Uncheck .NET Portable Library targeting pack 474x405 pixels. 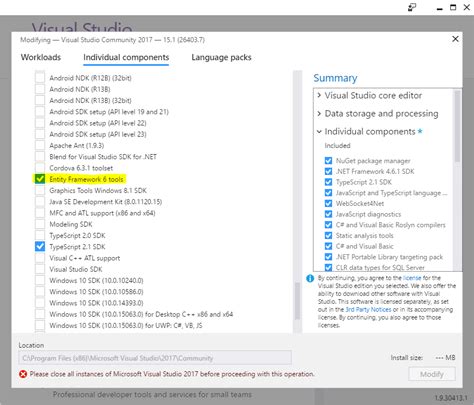pos(328,257)
